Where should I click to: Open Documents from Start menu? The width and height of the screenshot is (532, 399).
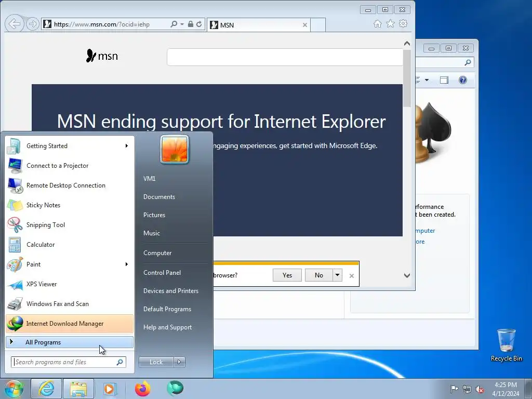(x=159, y=197)
